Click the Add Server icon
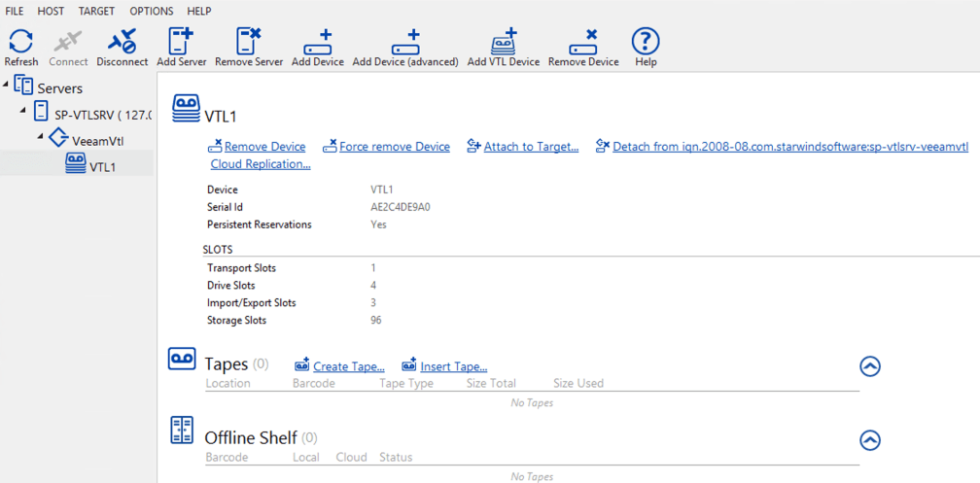Viewport: 980px width, 483px height. tap(181, 41)
